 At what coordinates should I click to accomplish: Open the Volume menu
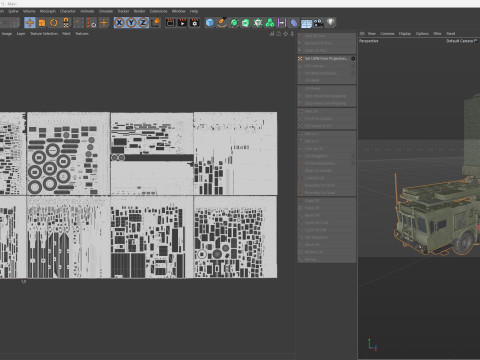[x=29, y=11]
